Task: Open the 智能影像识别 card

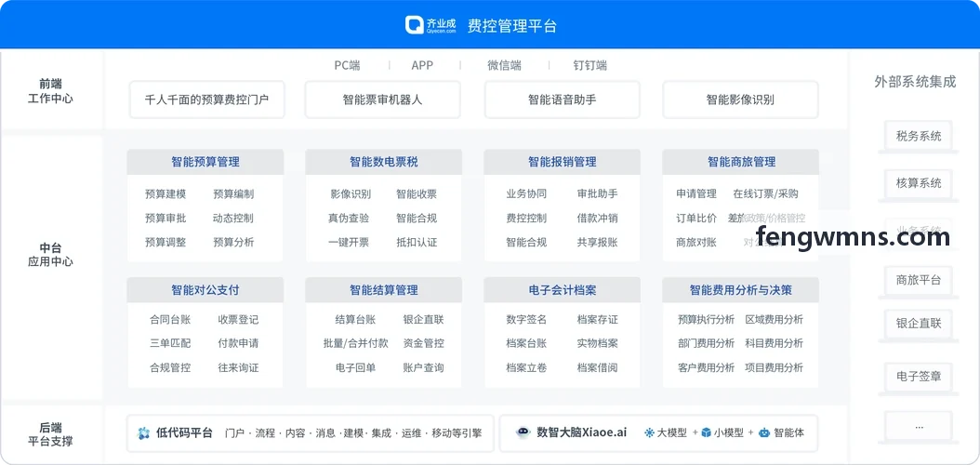Action: pos(740,100)
